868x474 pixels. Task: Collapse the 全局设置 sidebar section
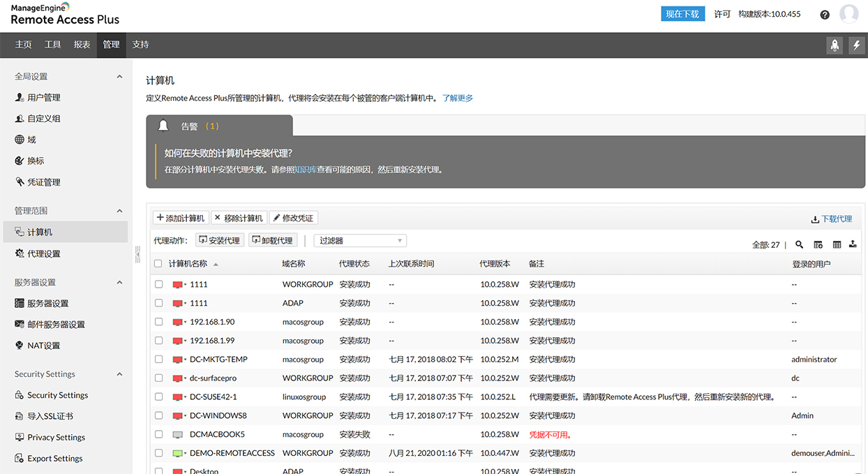[119, 77]
